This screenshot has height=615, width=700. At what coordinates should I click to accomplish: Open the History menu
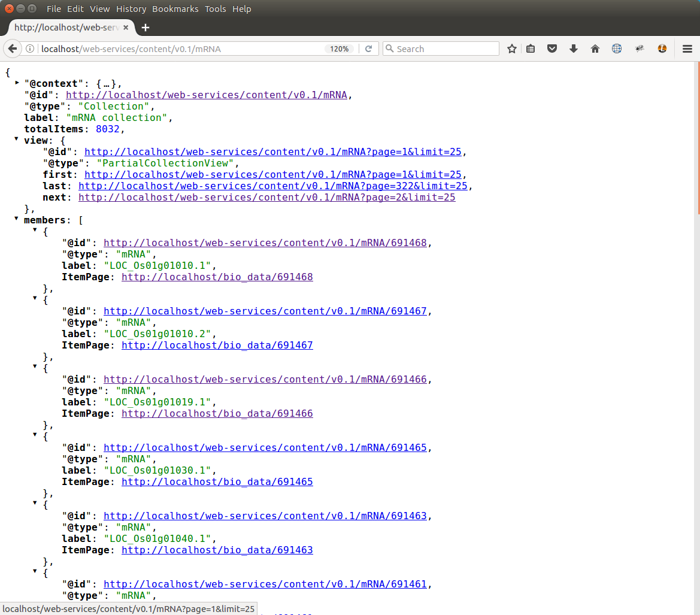tap(131, 9)
